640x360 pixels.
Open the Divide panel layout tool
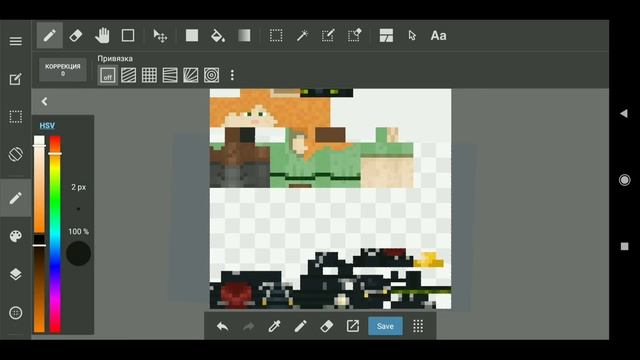[x=386, y=36]
